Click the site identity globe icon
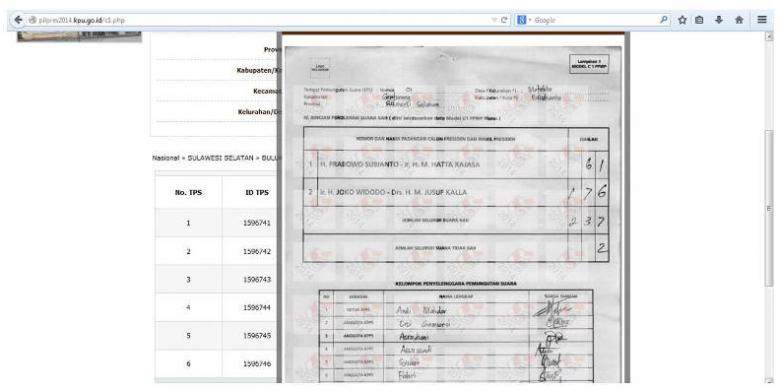The image size is (780, 390). [x=32, y=20]
